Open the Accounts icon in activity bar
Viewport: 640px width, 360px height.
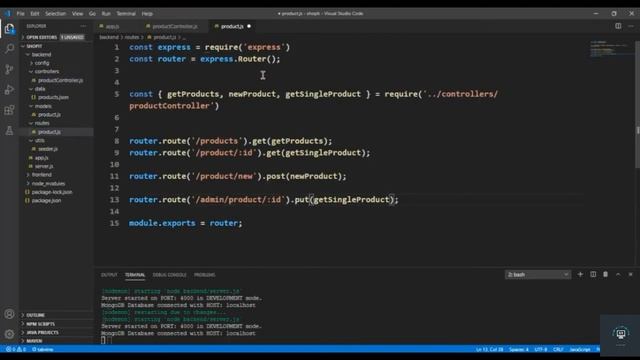9,314
